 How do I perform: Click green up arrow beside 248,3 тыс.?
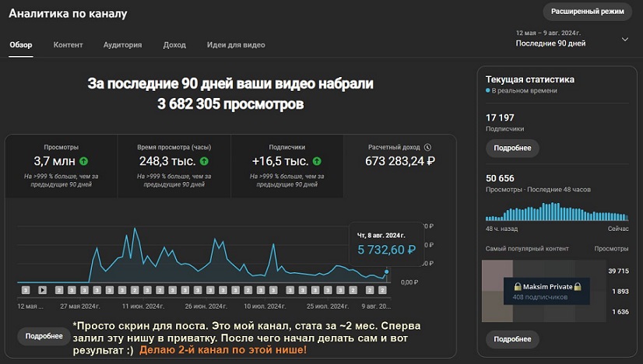pos(204,162)
